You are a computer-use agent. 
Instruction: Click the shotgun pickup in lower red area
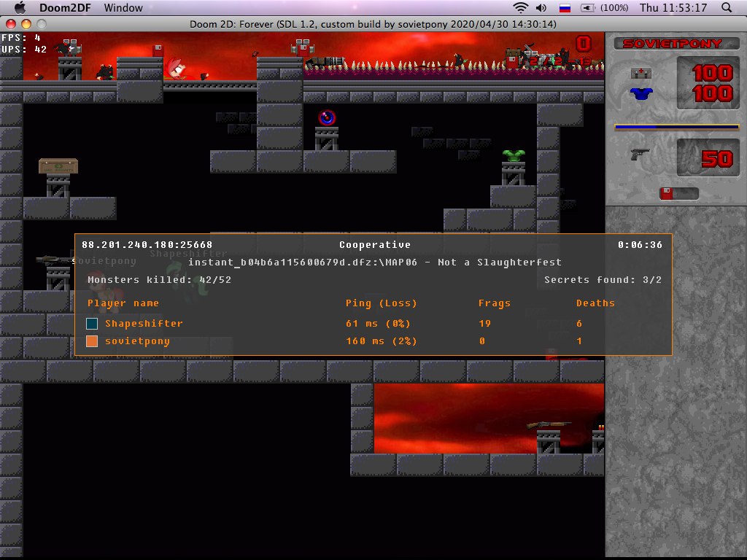[548, 424]
